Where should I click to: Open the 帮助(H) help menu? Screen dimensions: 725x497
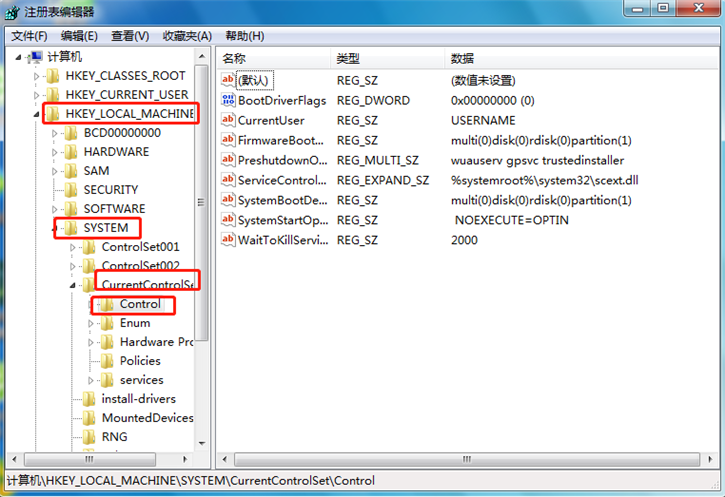click(245, 36)
